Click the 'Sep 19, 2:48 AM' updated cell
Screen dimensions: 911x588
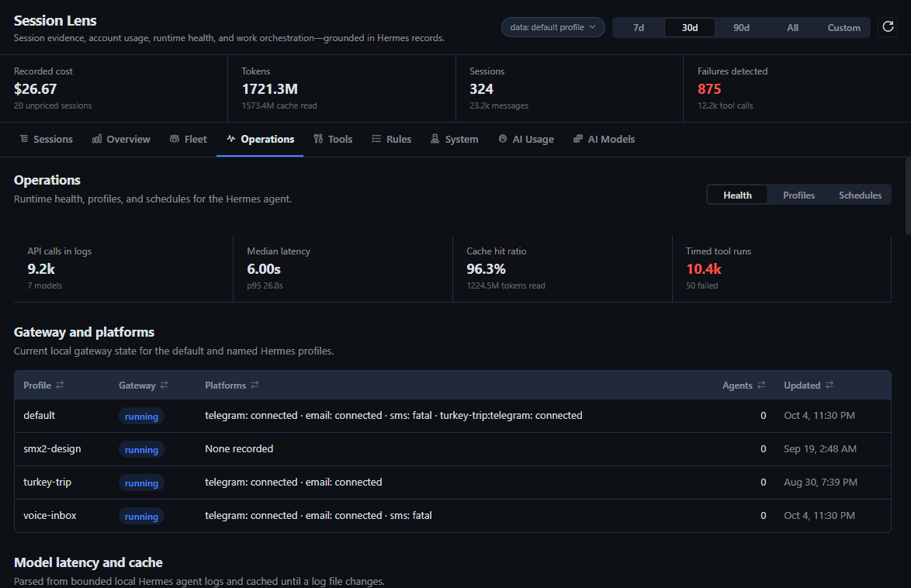click(x=819, y=448)
